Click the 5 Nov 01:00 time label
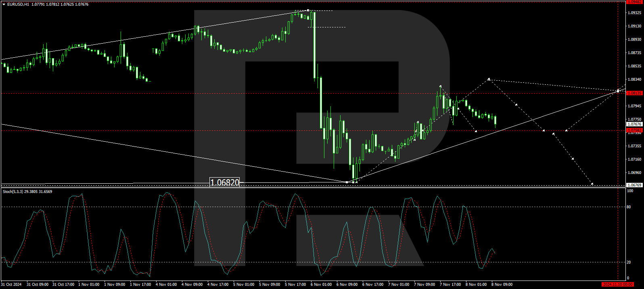Screen dimensions: 644x289 click(244, 285)
